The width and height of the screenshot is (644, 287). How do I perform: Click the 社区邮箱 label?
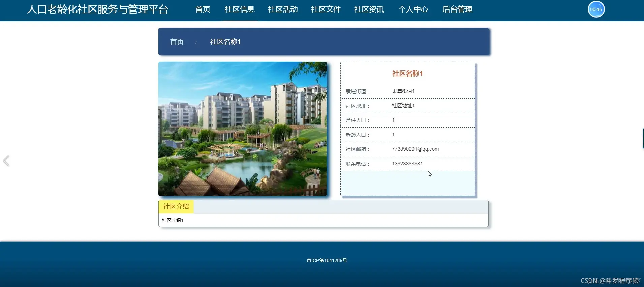tap(358, 149)
